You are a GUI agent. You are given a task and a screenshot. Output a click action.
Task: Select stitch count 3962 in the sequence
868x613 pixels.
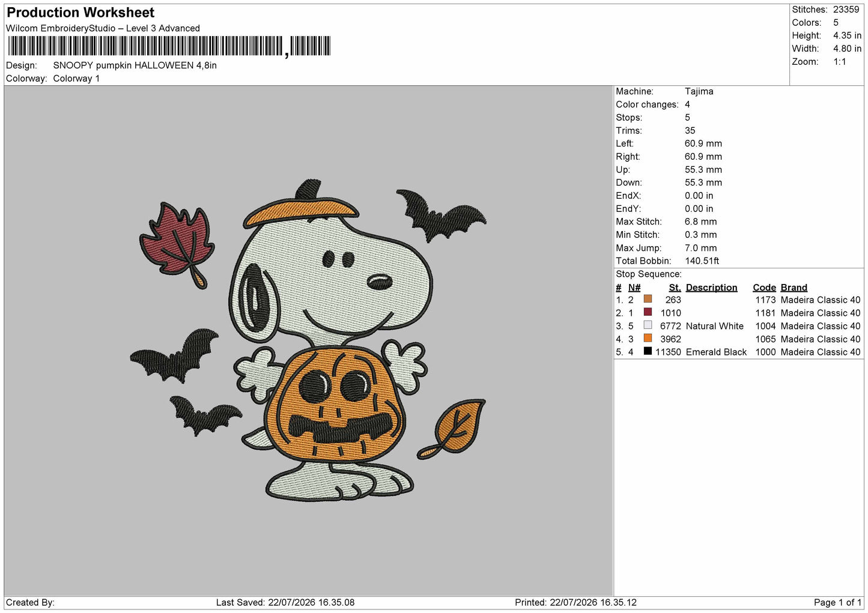coord(670,339)
